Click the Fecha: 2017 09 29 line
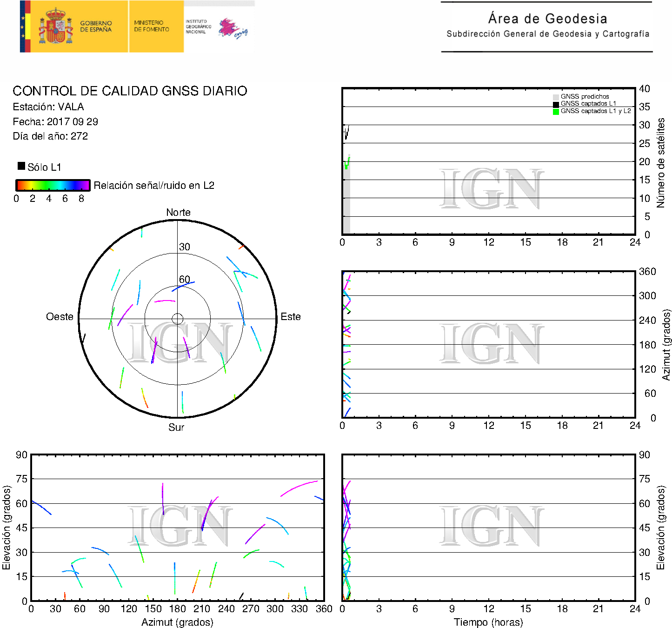This screenshot has width=672, height=628. pyautogui.click(x=55, y=122)
